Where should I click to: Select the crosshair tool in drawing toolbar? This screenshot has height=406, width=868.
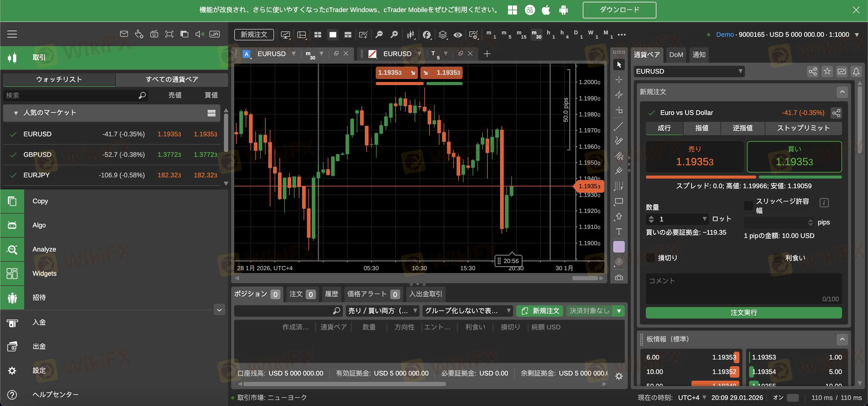[x=619, y=80]
